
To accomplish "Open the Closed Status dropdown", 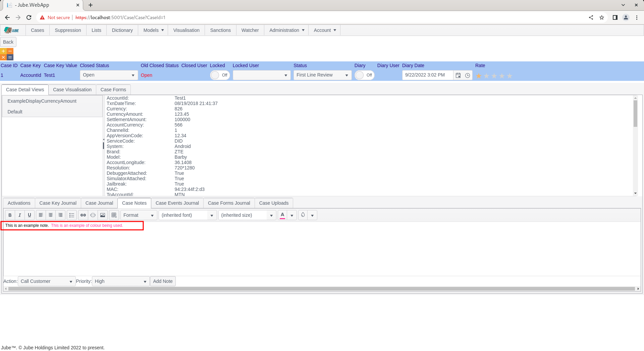I will tap(109, 75).
